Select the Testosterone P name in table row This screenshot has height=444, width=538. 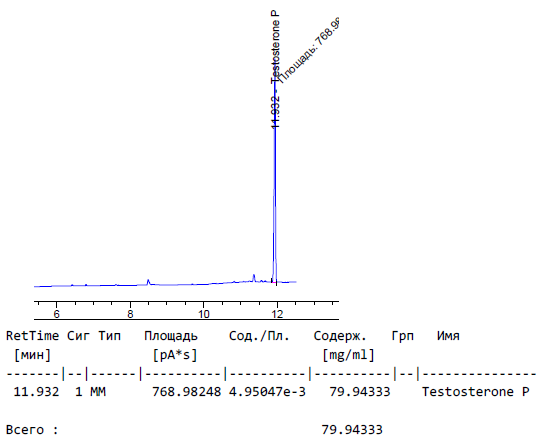(x=476, y=392)
